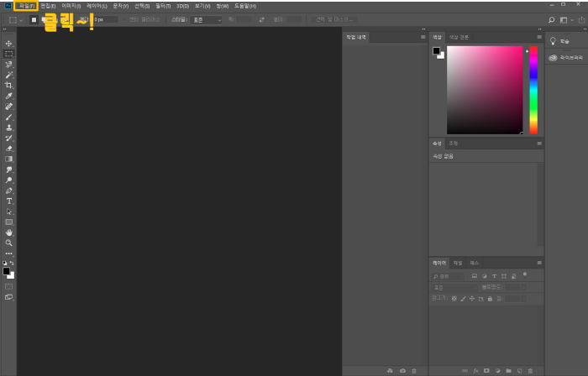Click delete layer trash icon in Layers footer
The image size is (588, 376).
pyautogui.click(x=530, y=371)
